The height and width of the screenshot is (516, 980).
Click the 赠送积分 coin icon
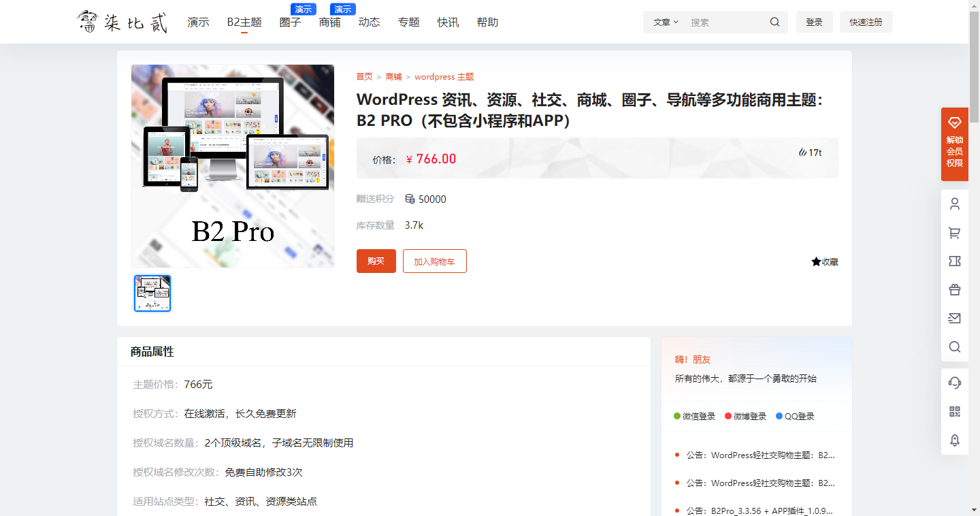point(410,199)
